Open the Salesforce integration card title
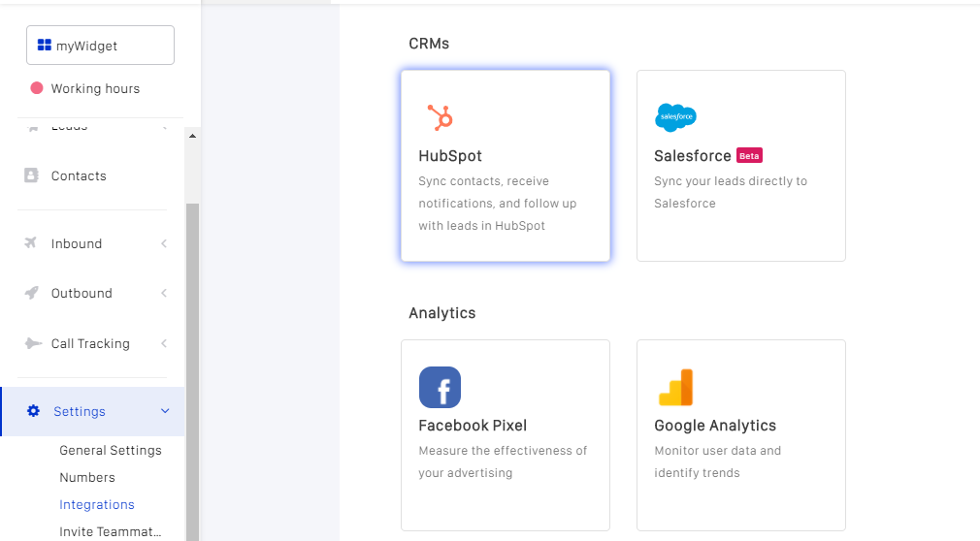Viewport: 980px width, 541px height. pos(693,155)
